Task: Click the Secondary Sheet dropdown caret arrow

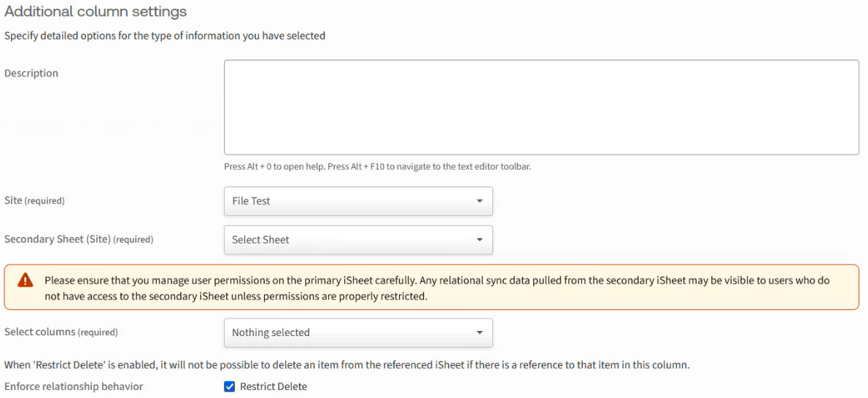Action: tap(479, 240)
